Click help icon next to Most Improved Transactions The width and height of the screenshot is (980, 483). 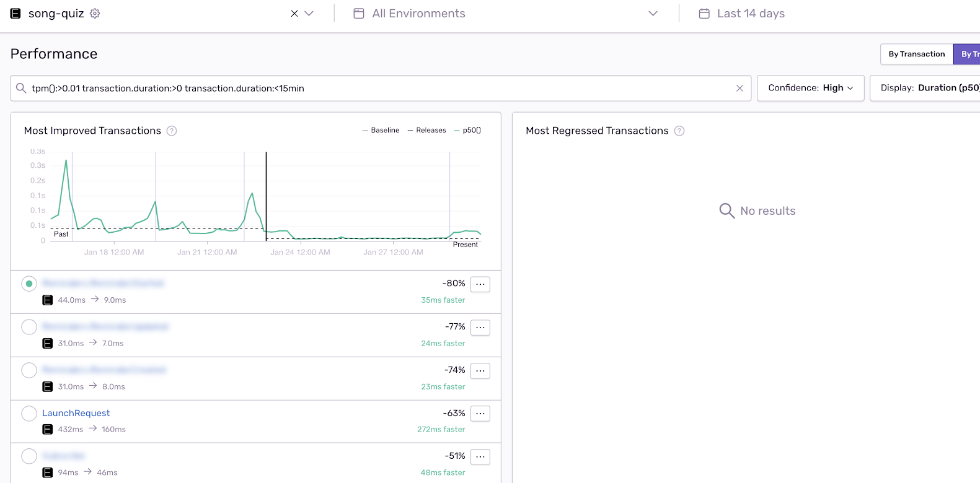coord(172,131)
